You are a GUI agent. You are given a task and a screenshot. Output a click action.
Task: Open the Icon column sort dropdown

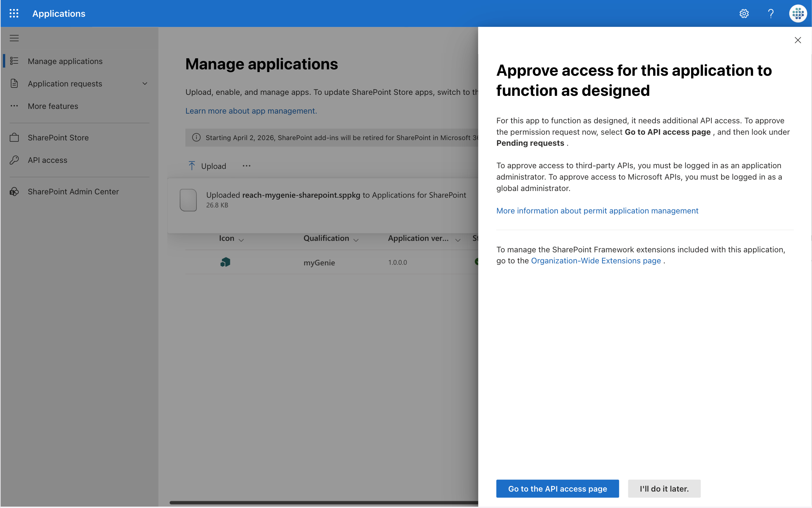pos(241,240)
